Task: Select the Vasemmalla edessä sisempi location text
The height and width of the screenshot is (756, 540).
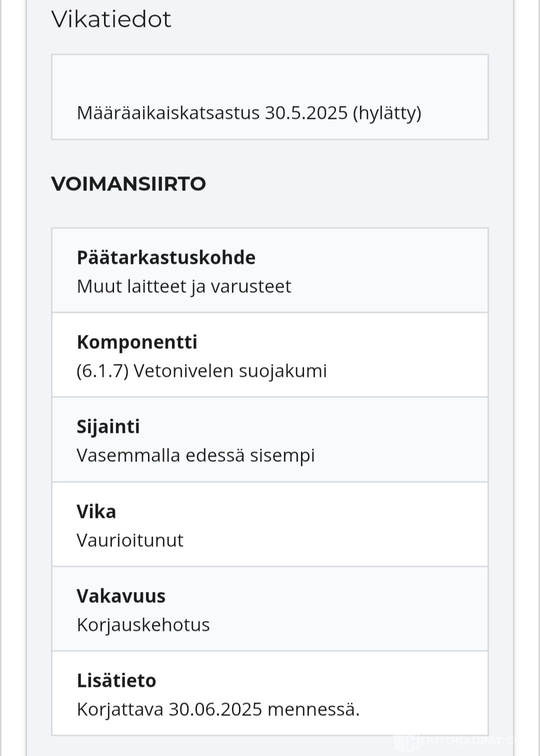Action: (195, 455)
